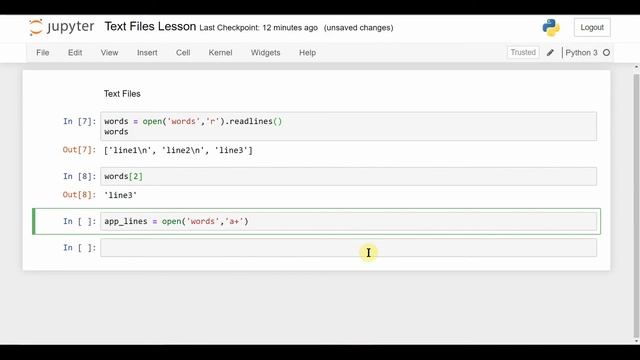
Task: Click code cell containing words[2]
Action: click(x=349, y=176)
